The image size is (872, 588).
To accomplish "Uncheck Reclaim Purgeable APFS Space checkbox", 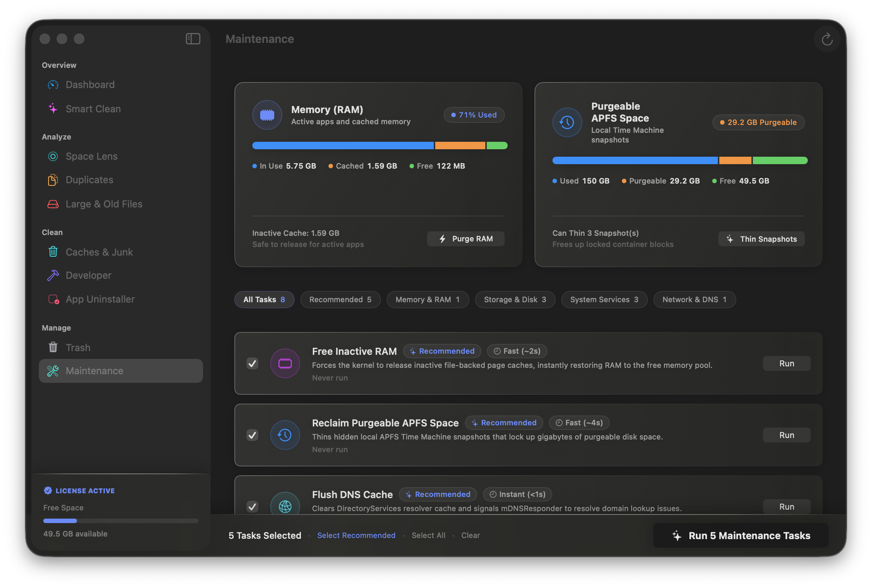I will coord(252,435).
